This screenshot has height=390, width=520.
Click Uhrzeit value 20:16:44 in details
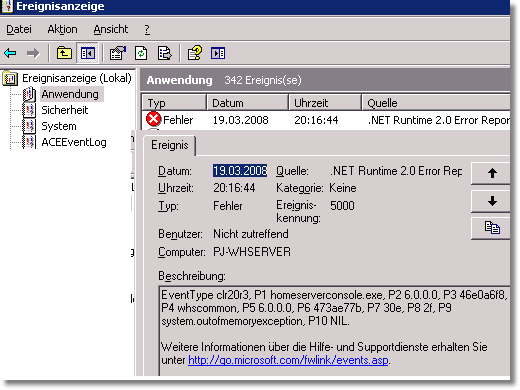(234, 188)
